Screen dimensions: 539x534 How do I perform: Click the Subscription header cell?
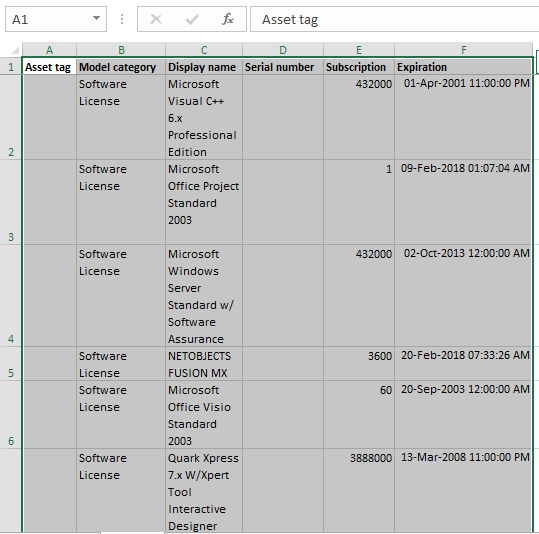coord(359,67)
